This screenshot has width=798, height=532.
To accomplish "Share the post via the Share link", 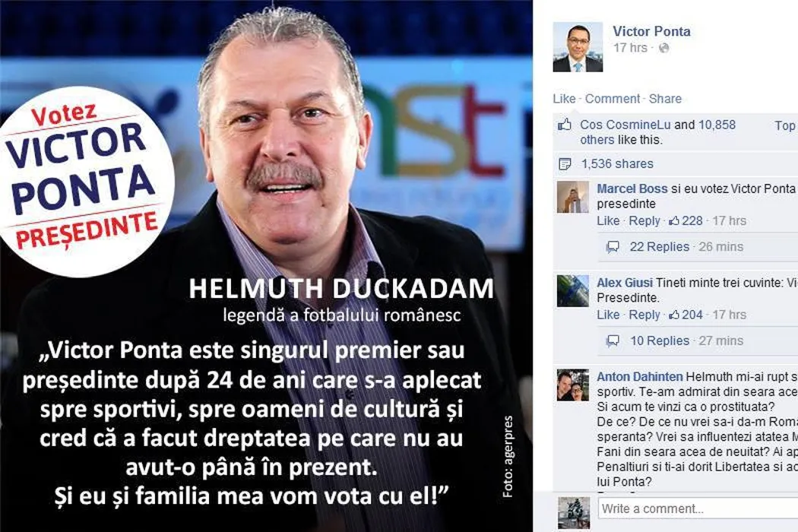I will point(665,99).
